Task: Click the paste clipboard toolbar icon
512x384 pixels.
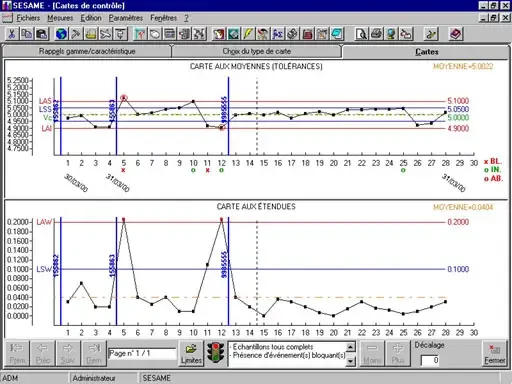Action: [42, 34]
